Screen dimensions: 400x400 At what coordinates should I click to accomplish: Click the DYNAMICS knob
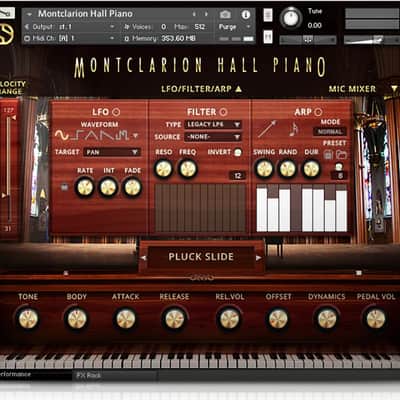327,319
